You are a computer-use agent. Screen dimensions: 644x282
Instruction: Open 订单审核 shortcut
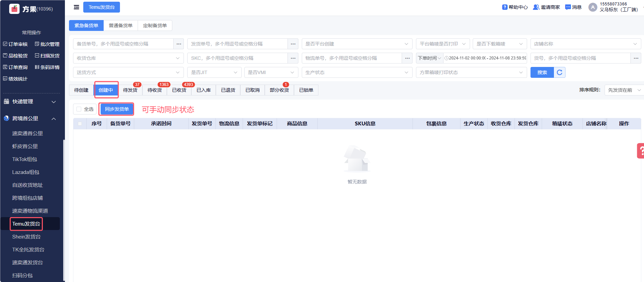coord(15,44)
